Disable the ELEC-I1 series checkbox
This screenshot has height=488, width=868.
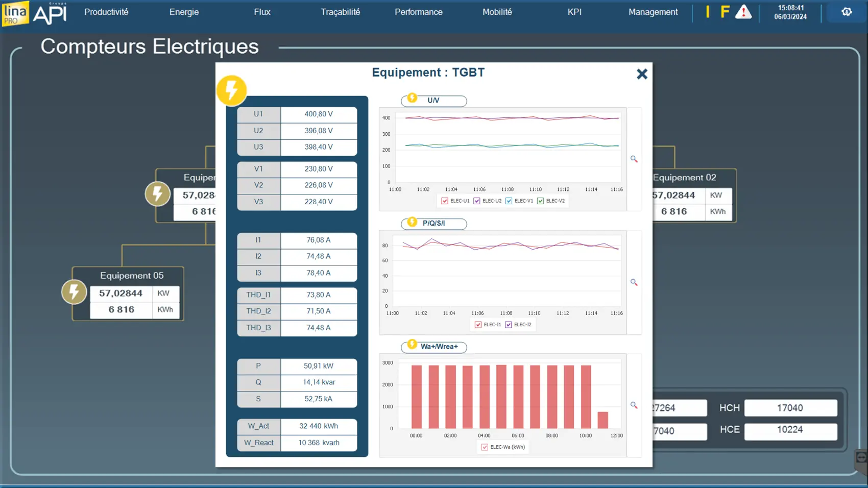click(x=478, y=325)
